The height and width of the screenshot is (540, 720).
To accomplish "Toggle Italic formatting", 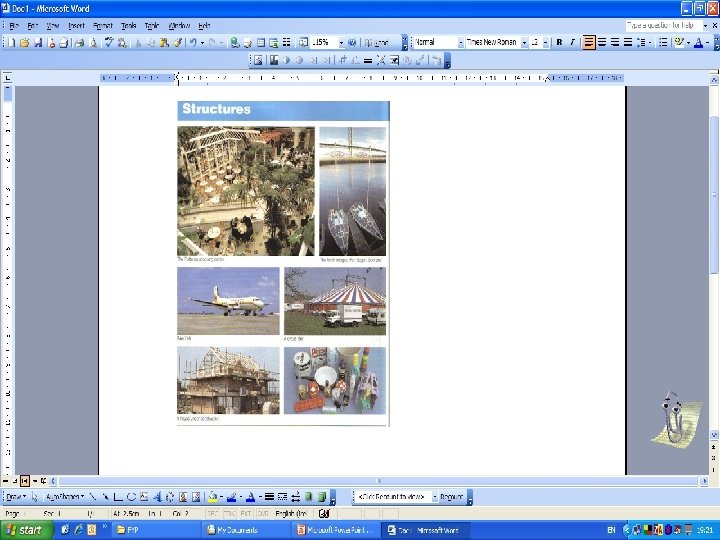I will point(572,43).
